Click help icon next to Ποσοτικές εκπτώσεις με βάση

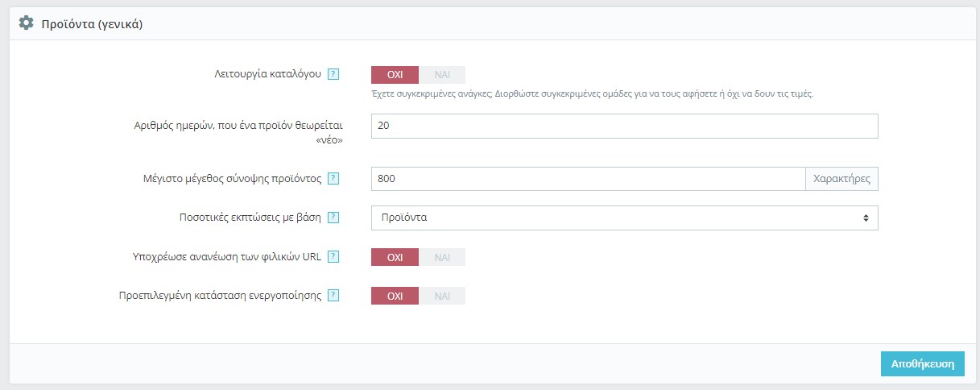click(333, 218)
